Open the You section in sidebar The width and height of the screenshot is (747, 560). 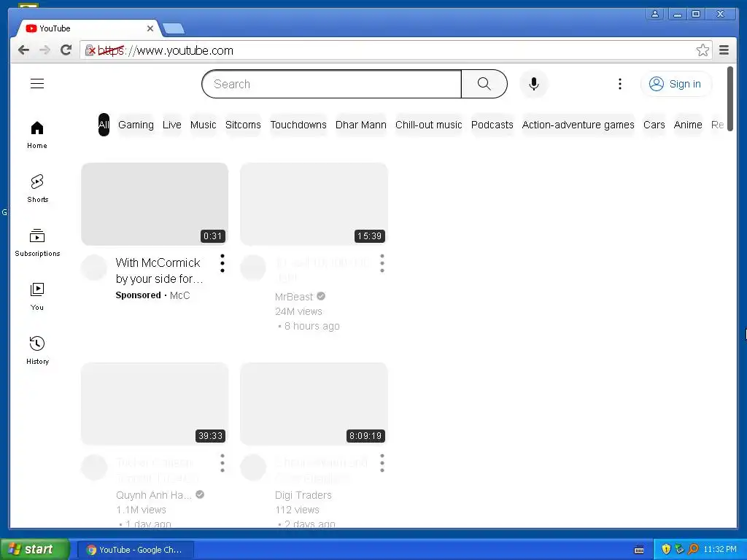pyautogui.click(x=37, y=296)
